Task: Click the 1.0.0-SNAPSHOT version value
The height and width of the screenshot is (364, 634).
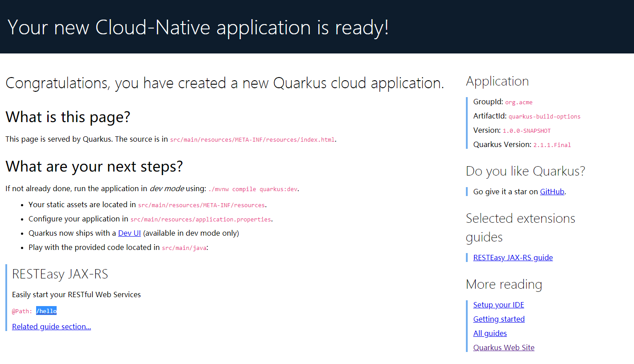Action: [527, 131]
